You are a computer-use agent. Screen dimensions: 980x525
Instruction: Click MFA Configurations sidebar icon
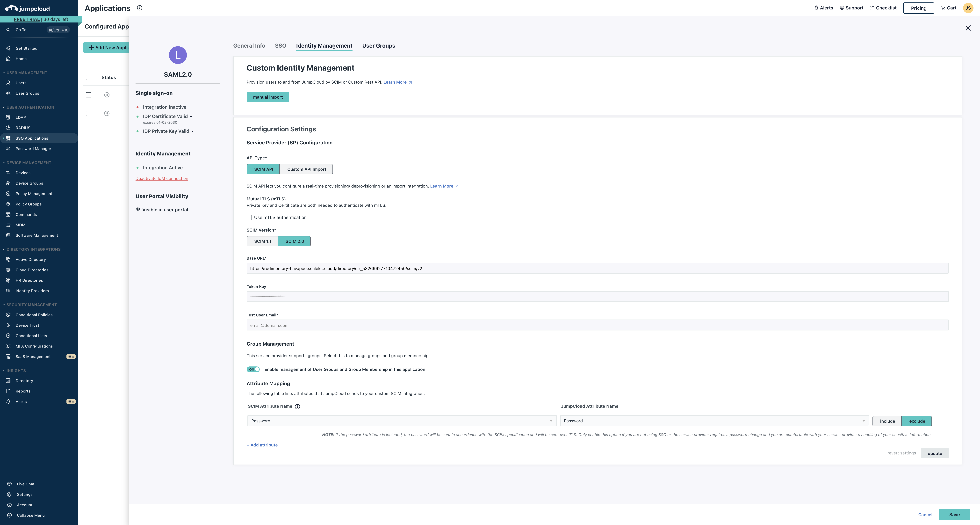point(8,346)
